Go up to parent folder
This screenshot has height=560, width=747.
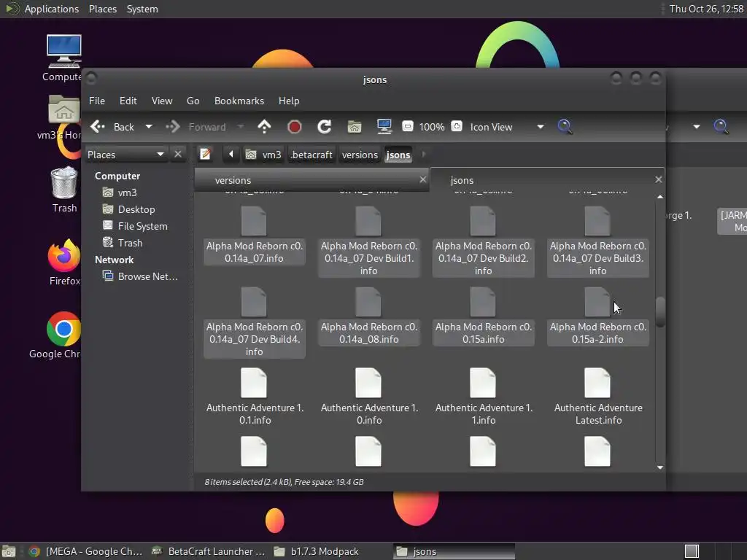pyautogui.click(x=264, y=127)
